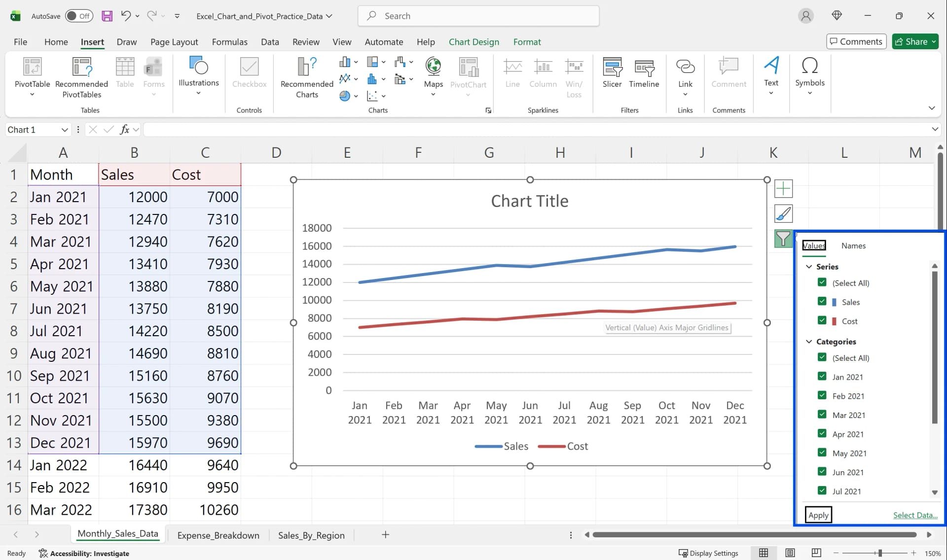Insert a Win/Loss sparkline
The height and width of the screenshot is (560, 947).
point(574,74)
